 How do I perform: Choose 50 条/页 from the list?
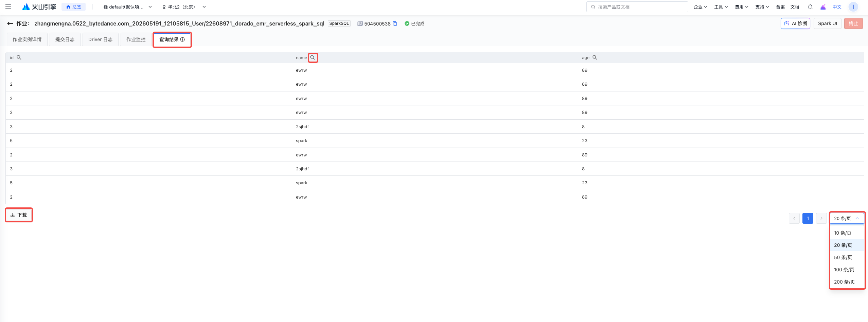pyautogui.click(x=847, y=257)
